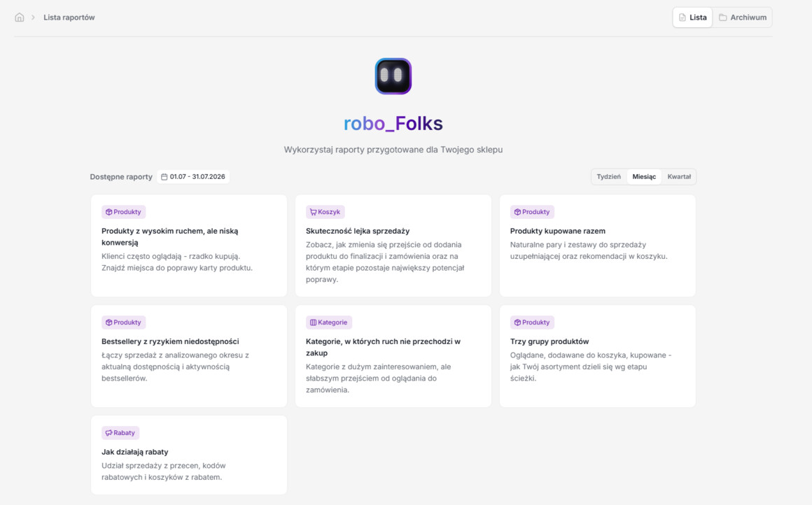Open 'Produkty z wysokim ruchem' report
Image resolution: width=812 pixels, height=505 pixels.
pyautogui.click(x=189, y=246)
